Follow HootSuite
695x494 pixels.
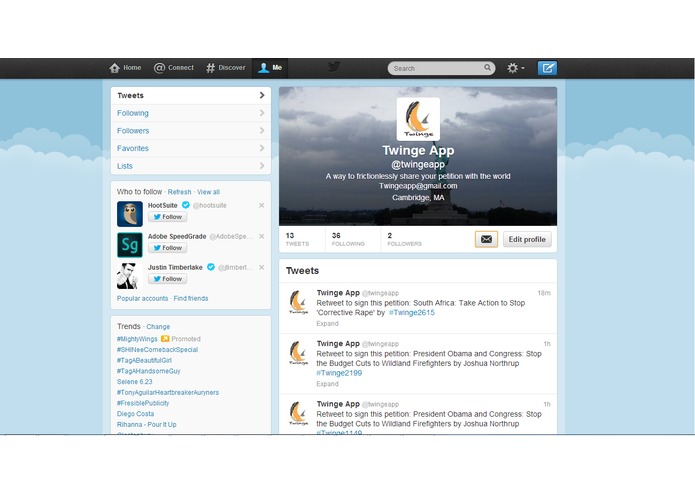click(x=168, y=217)
